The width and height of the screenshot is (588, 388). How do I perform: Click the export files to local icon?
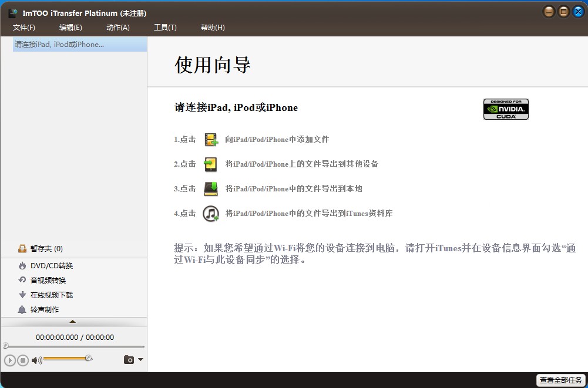211,189
